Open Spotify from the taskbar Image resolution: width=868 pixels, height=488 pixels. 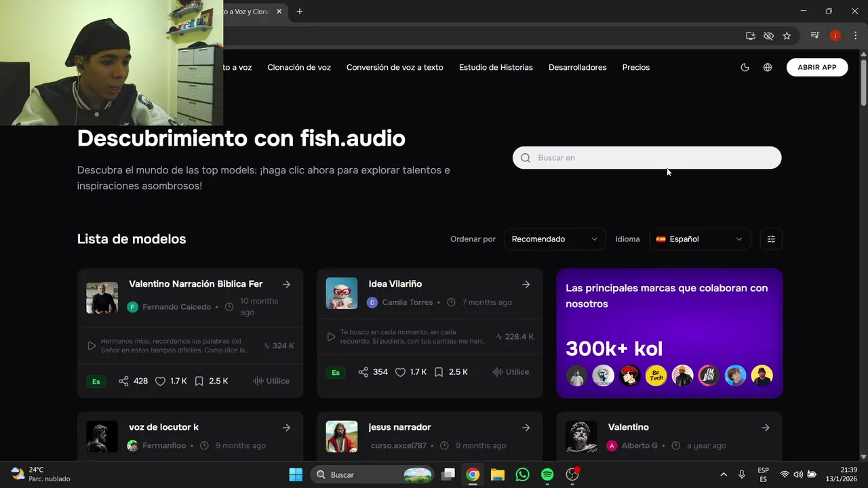[547, 474]
